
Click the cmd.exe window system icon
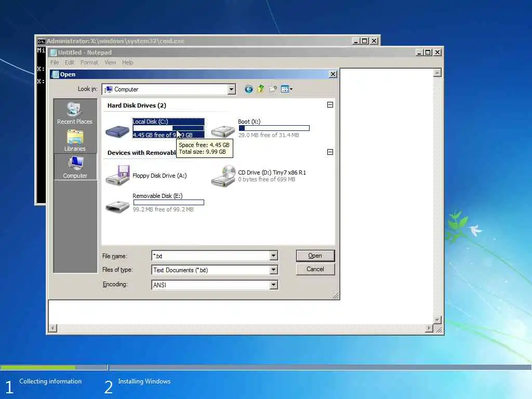pos(42,41)
